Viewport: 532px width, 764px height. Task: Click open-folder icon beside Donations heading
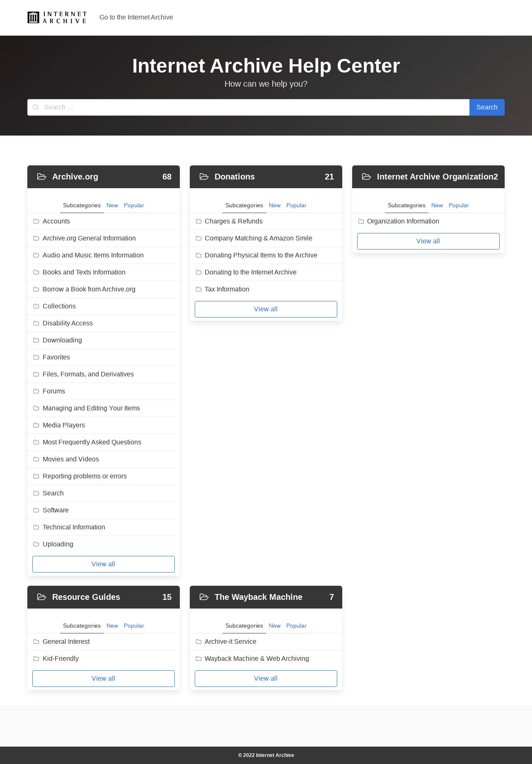coord(204,177)
